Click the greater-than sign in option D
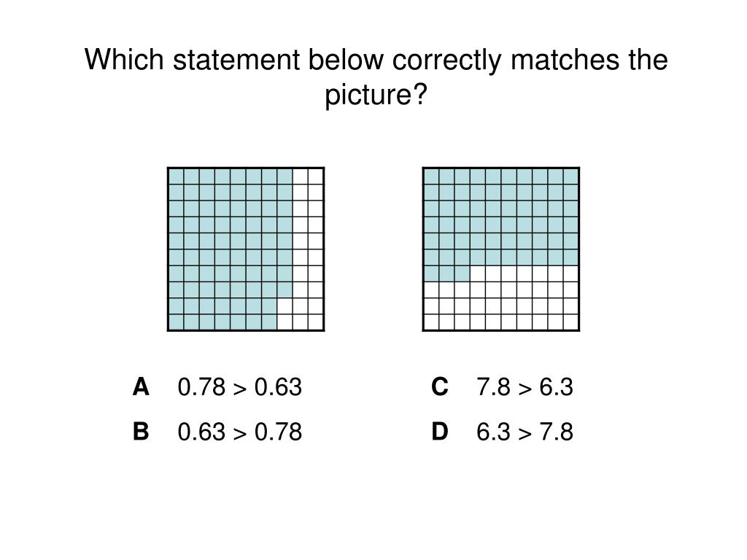The width and height of the screenshot is (747, 560). [525, 434]
